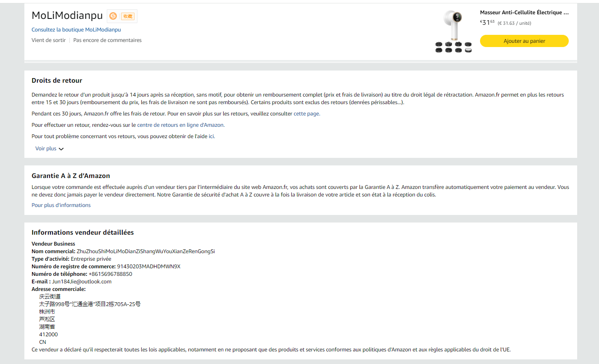599x364 pixels.
Task: Open the Masseur Anti-Cellulite Électrique product title
Action: pos(524,13)
